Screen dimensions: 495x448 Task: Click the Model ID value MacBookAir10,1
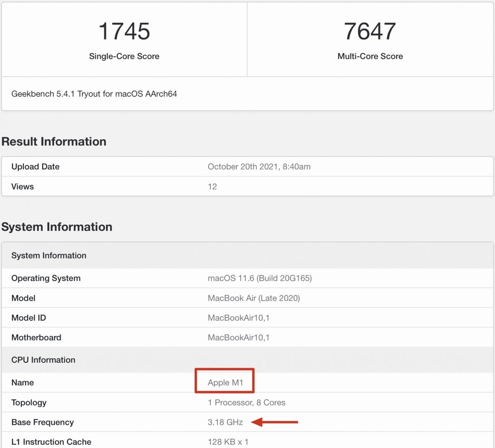pos(238,318)
